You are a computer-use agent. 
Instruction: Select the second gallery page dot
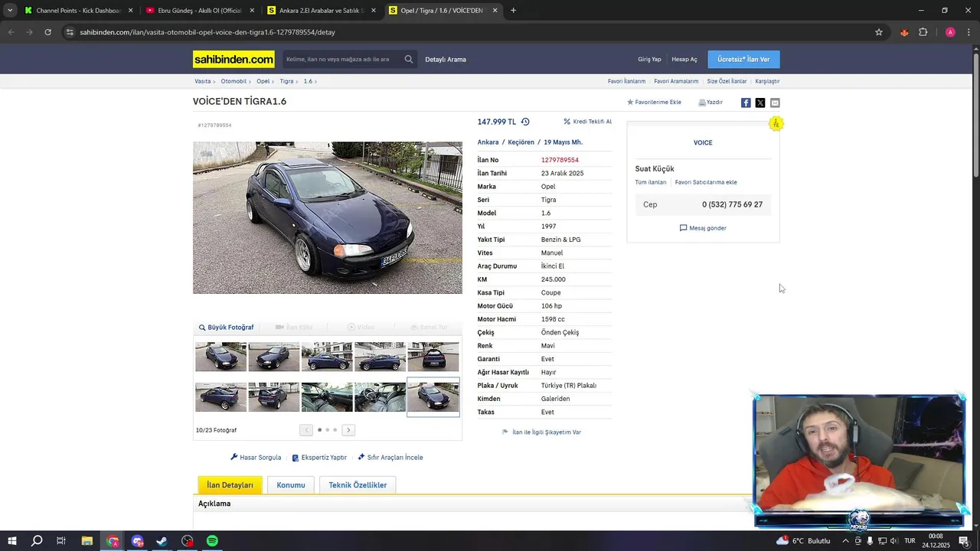[x=327, y=430]
